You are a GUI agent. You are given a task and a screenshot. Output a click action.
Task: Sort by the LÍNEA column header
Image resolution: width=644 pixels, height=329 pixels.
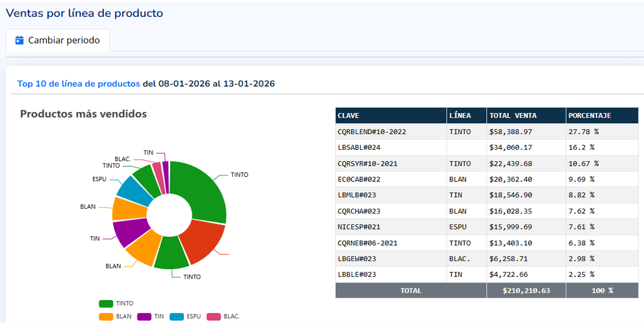coord(459,115)
